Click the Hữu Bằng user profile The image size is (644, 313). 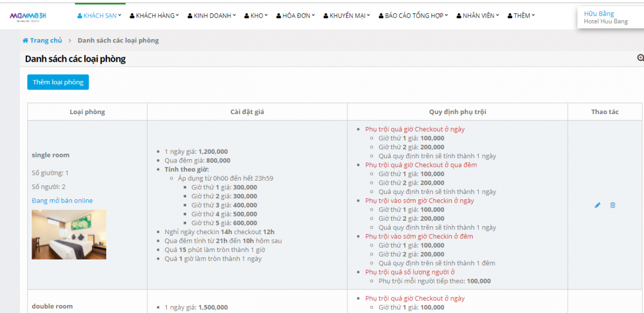click(x=599, y=14)
